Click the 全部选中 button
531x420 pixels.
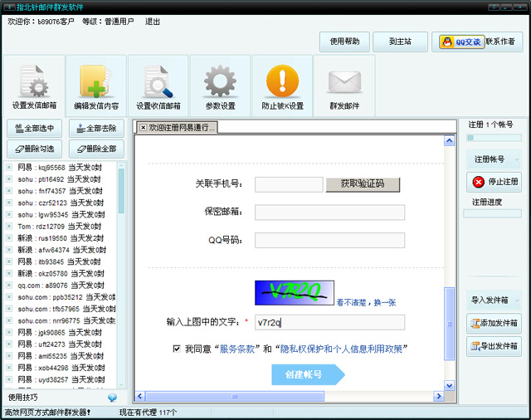click(34, 129)
